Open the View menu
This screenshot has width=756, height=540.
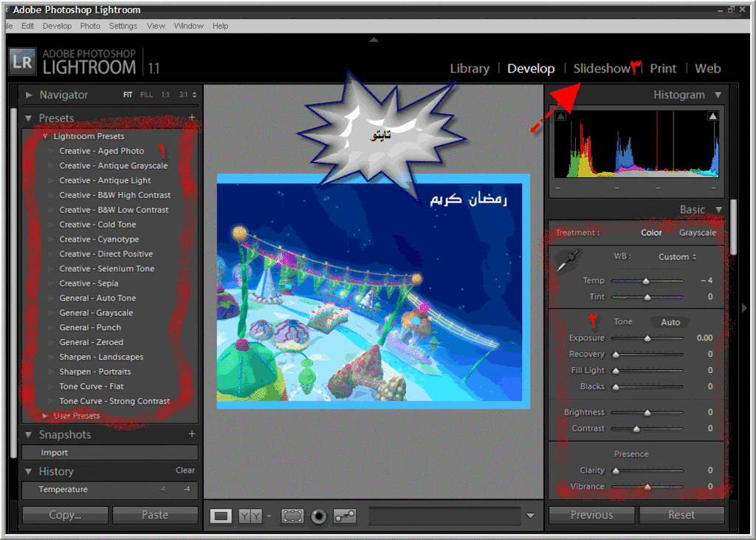click(x=156, y=26)
